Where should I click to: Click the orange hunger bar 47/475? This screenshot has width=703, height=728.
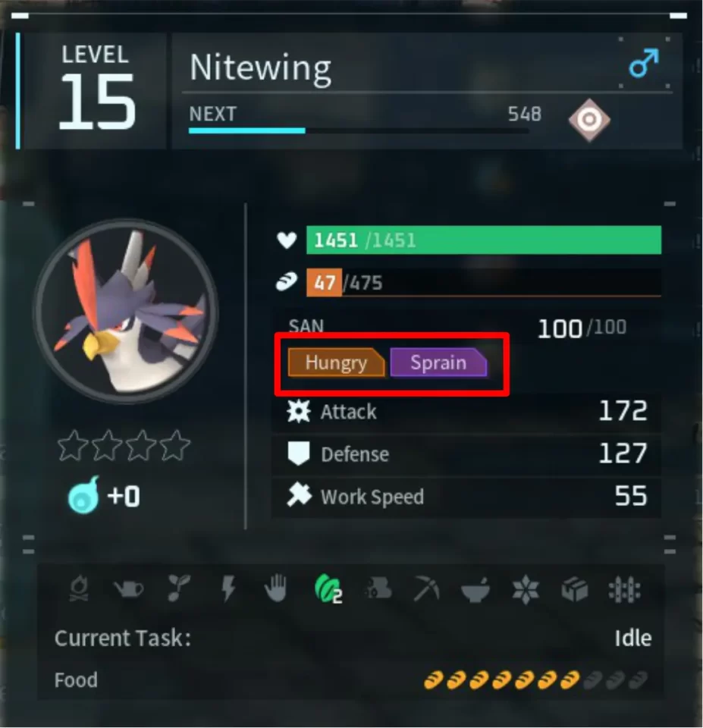pyautogui.click(x=484, y=282)
